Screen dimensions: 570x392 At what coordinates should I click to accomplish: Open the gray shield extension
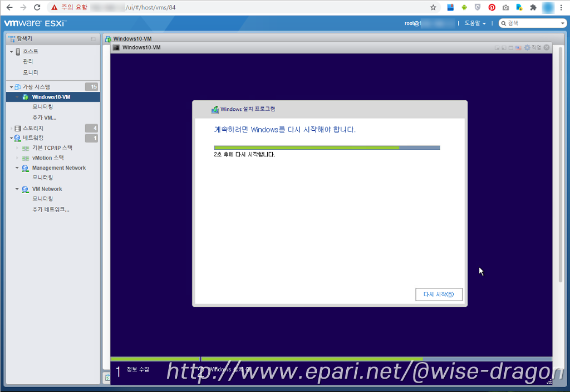pos(478,7)
